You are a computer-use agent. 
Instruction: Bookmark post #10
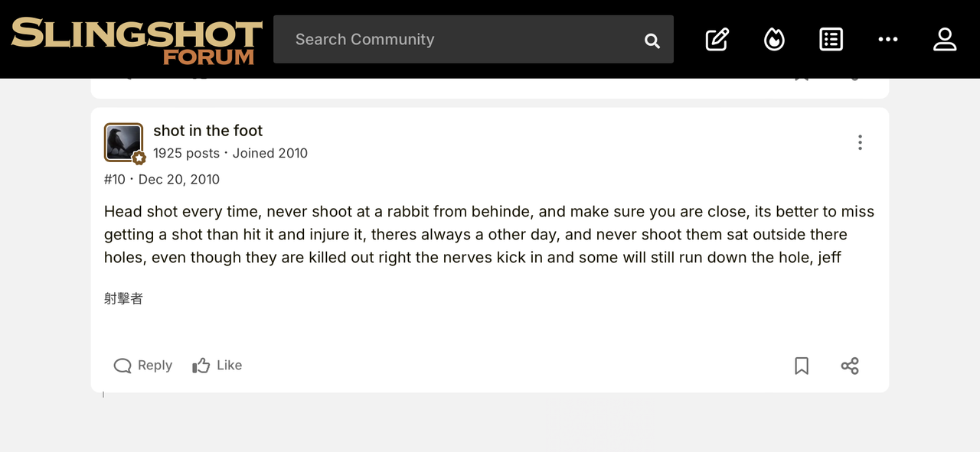[x=802, y=366]
